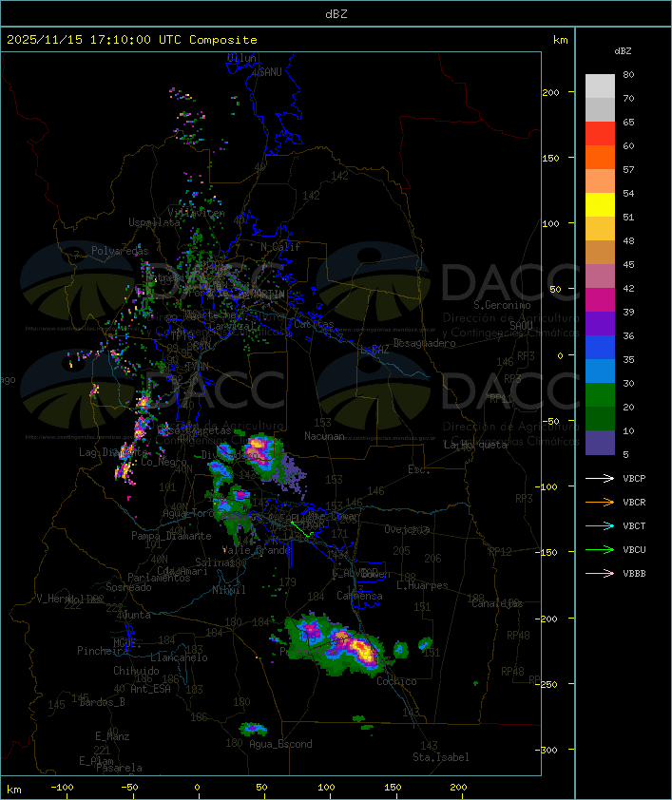
Task: Click the purple 36-39 dBZ legend swatch
Action: coord(600,324)
